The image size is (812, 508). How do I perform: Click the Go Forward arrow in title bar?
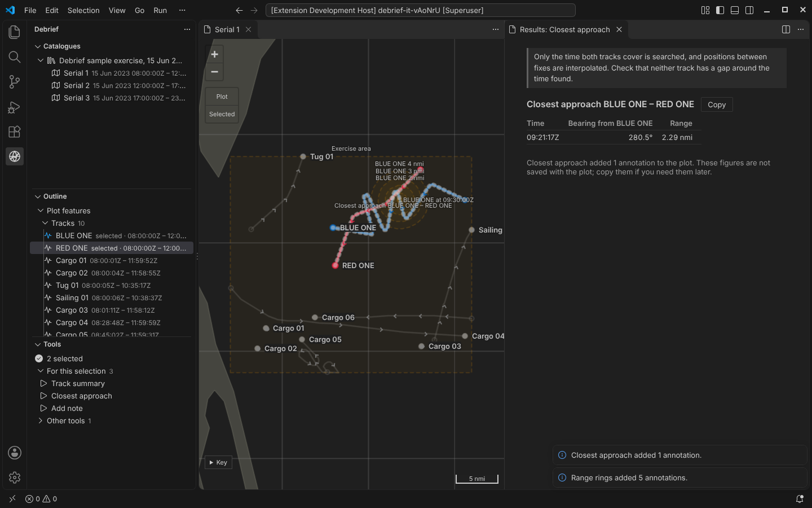click(254, 10)
